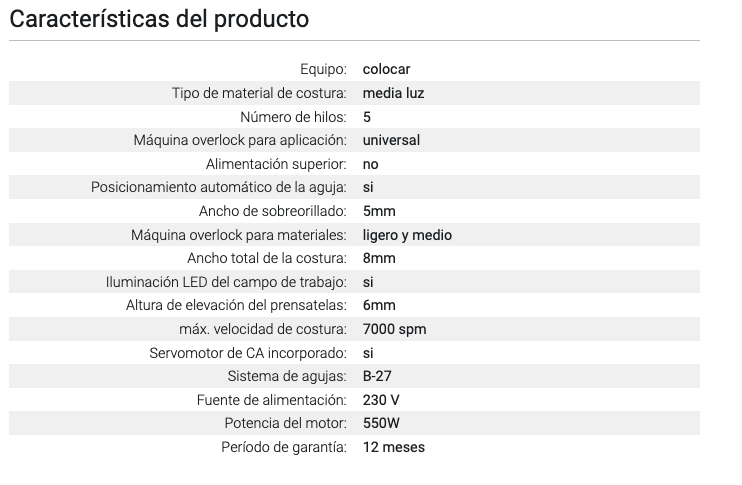
Task: Click the '6mm' presser foot height value
Action: (x=379, y=305)
